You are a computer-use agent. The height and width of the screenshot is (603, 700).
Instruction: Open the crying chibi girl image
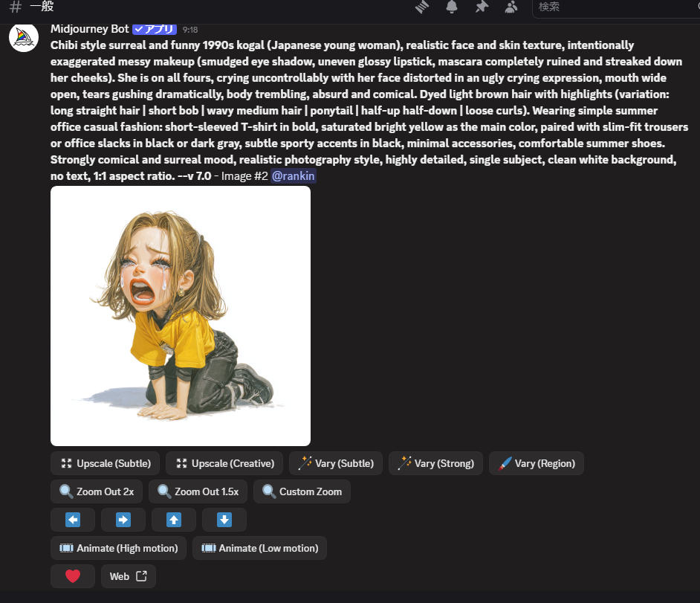tap(181, 316)
